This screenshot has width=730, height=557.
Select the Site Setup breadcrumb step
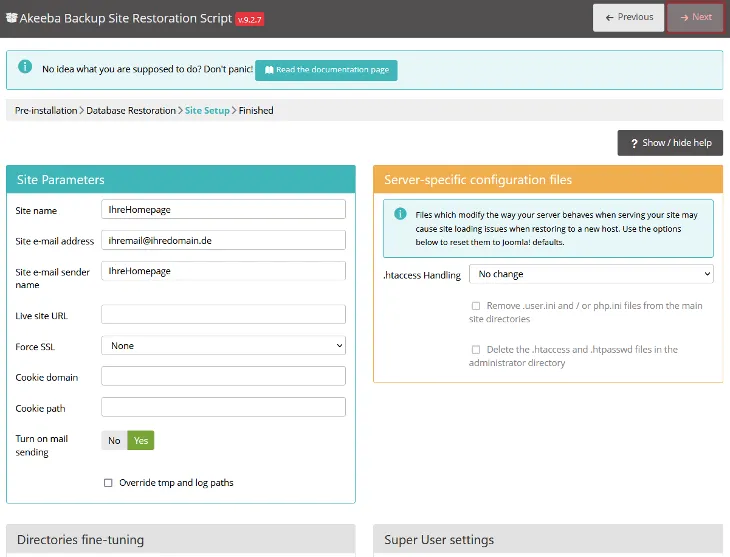(207, 110)
